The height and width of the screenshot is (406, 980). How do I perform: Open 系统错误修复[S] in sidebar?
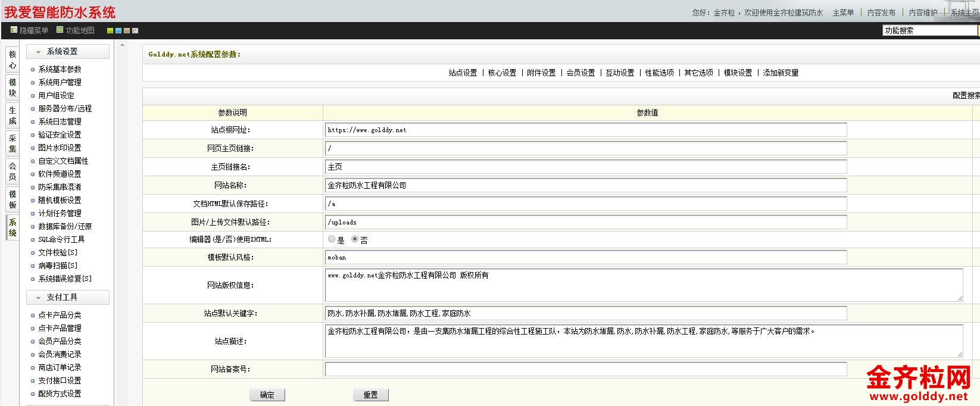click(65, 279)
